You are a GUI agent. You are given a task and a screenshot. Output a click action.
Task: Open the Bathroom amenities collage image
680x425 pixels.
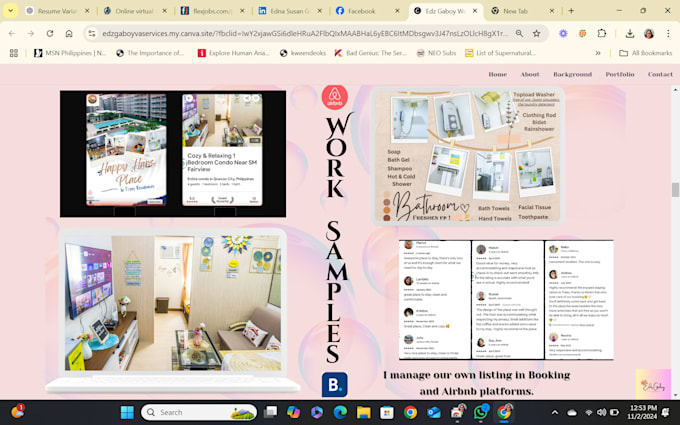coord(467,155)
